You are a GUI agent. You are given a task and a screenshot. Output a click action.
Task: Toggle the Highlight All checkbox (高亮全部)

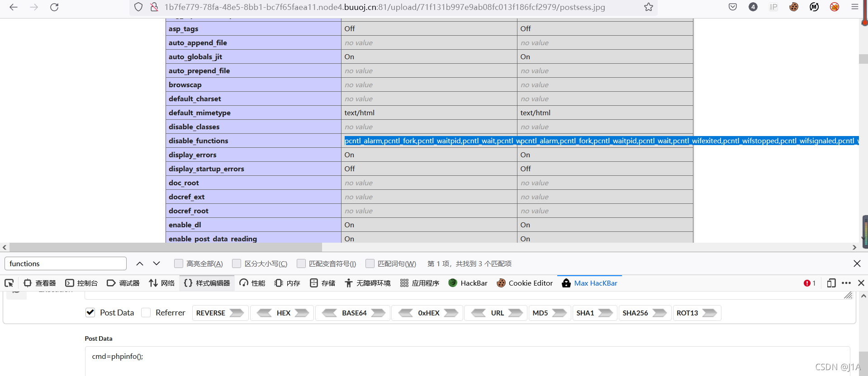pyautogui.click(x=179, y=263)
